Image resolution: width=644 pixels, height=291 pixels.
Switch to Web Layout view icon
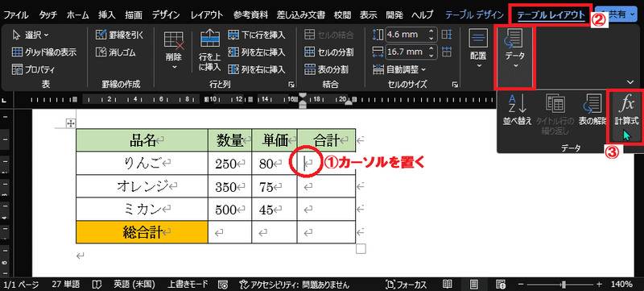coord(500,284)
